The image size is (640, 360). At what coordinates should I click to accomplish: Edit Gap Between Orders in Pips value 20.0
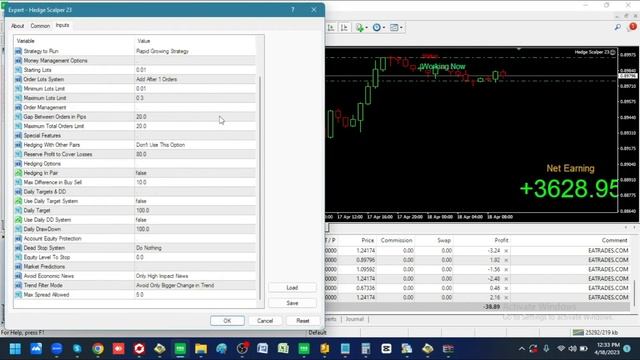(x=195, y=117)
